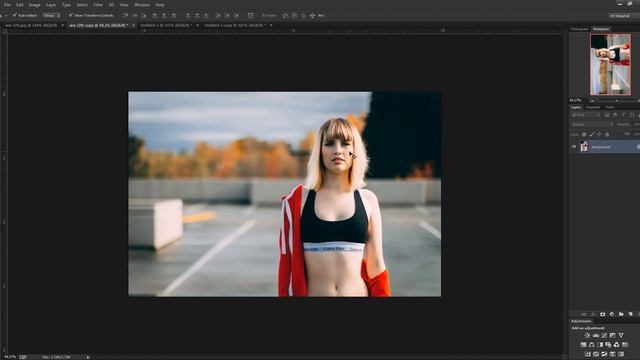Open the workspace switcher dropdown at top right
The width and height of the screenshot is (640, 360).
[x=624, y=16]
